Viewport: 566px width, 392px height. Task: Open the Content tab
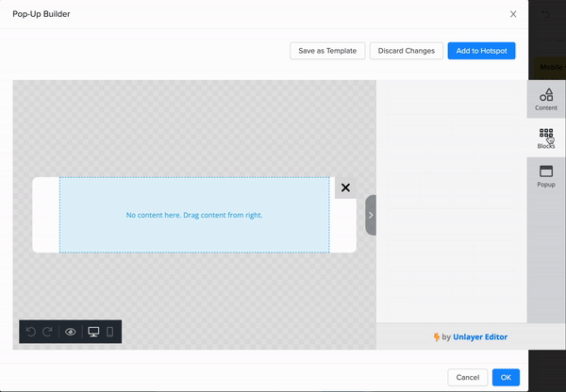[x=546, y=99]
